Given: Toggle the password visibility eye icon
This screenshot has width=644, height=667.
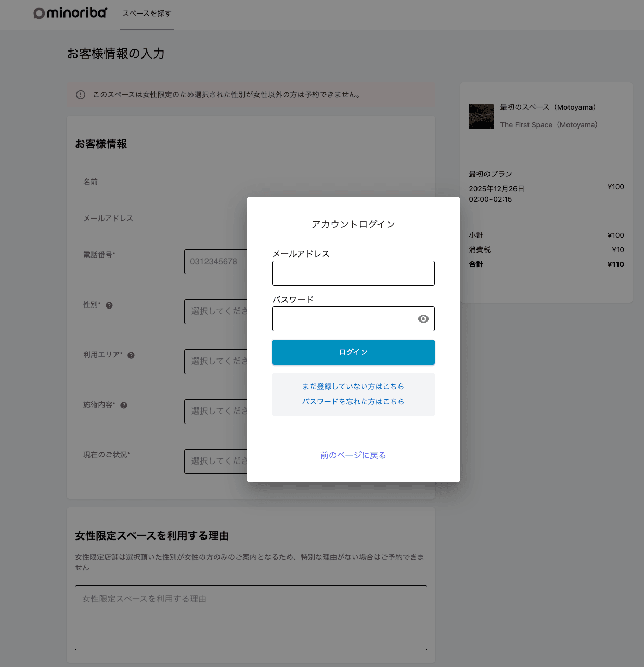Looking at the screenshot, I should pos(423,319).
